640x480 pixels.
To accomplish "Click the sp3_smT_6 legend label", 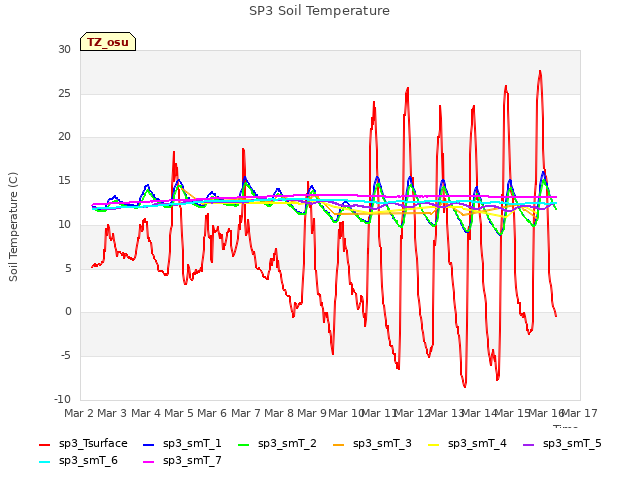I will [x=88, y=460].
